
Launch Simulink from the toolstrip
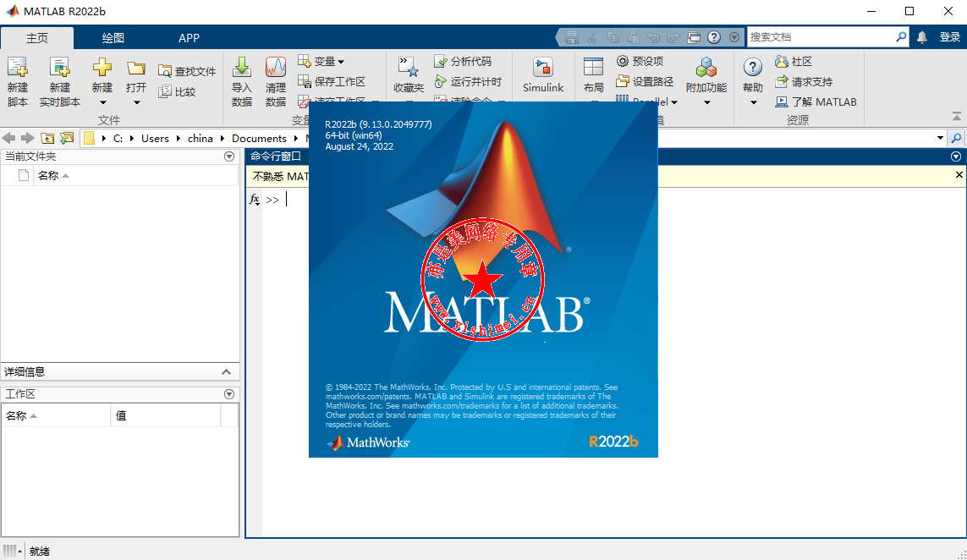pos(542,74)
